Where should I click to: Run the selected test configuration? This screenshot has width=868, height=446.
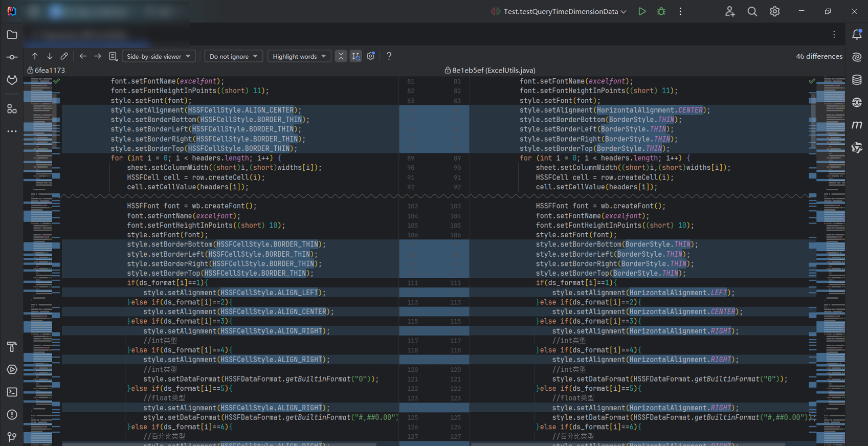[x=642, y=11]
